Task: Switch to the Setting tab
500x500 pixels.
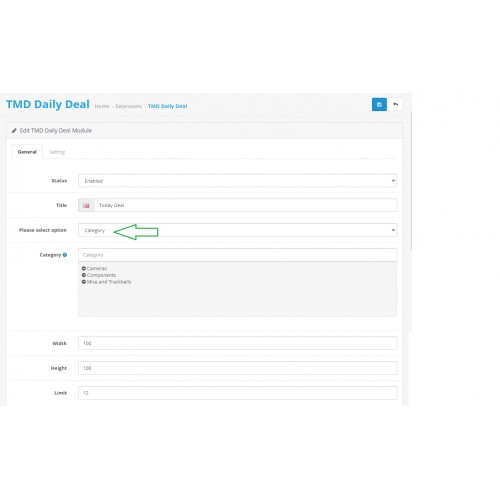Action: tap(57, 152)
